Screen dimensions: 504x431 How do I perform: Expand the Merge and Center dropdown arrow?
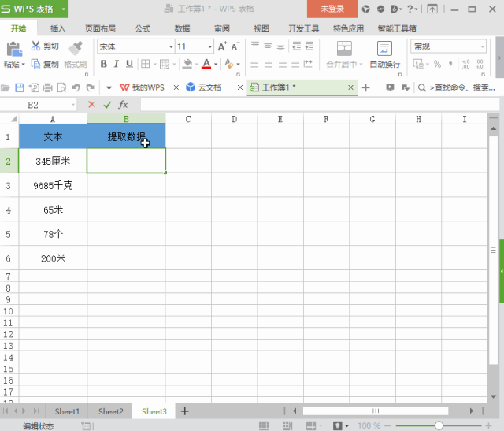(361, 65)
